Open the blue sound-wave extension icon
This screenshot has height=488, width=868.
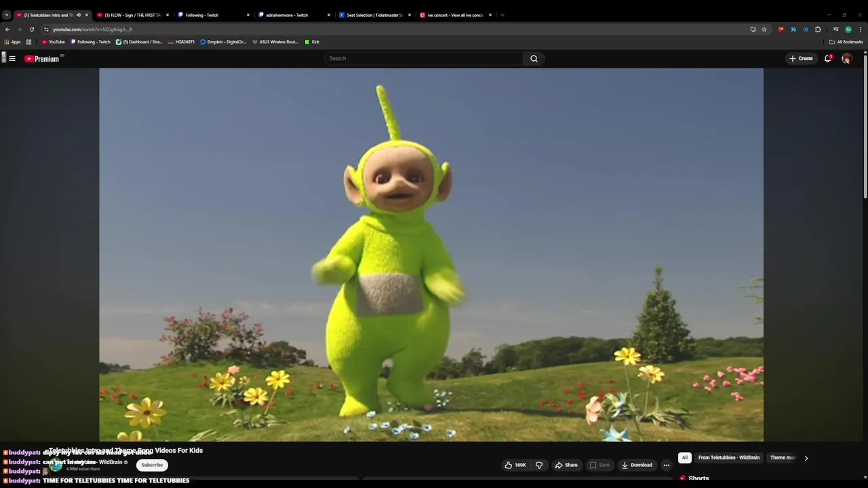point(806,29)
